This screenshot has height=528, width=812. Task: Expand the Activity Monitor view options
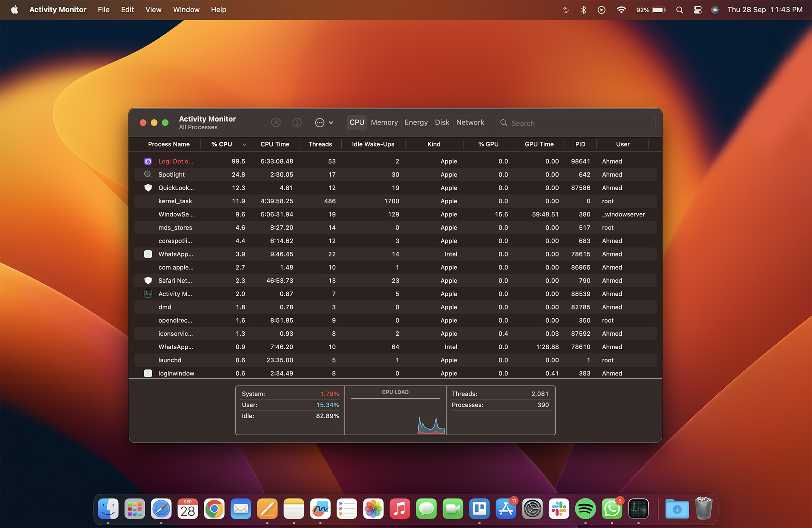330,122
